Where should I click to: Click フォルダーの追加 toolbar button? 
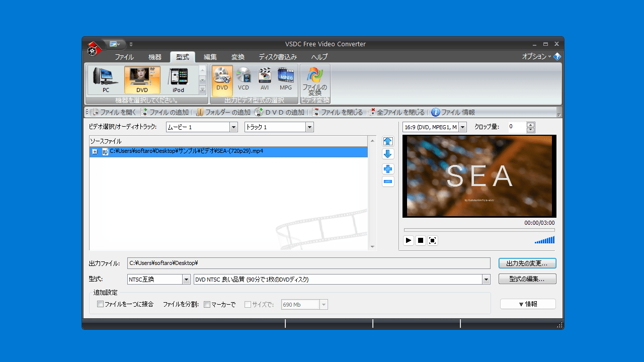[x=223, y=112]
